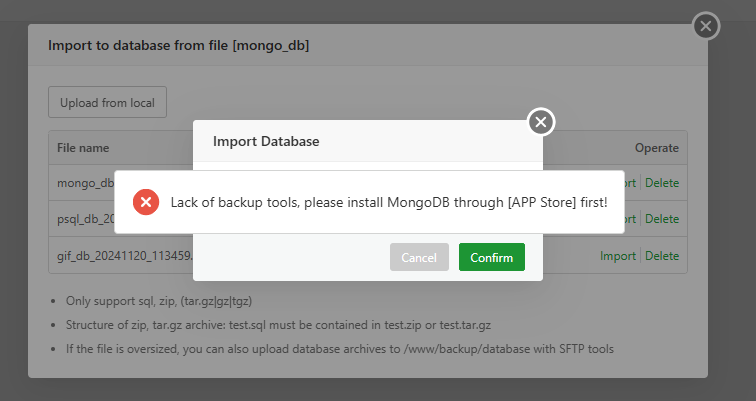
Task: Import the gif_db backup file
Action: 617,255
